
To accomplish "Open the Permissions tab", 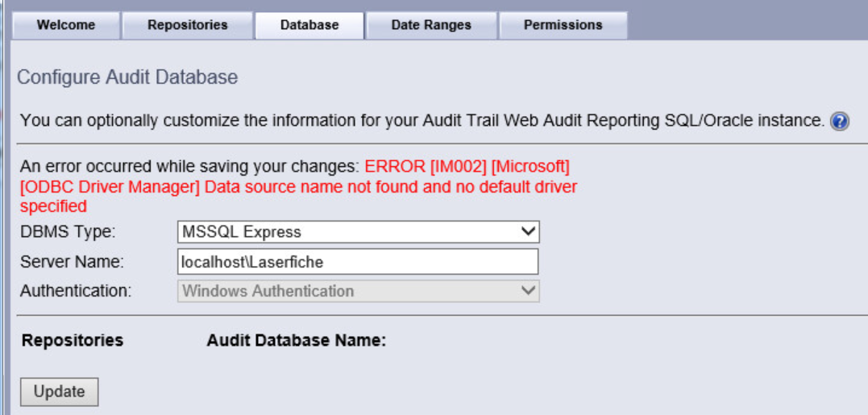I will coord(563,25).
